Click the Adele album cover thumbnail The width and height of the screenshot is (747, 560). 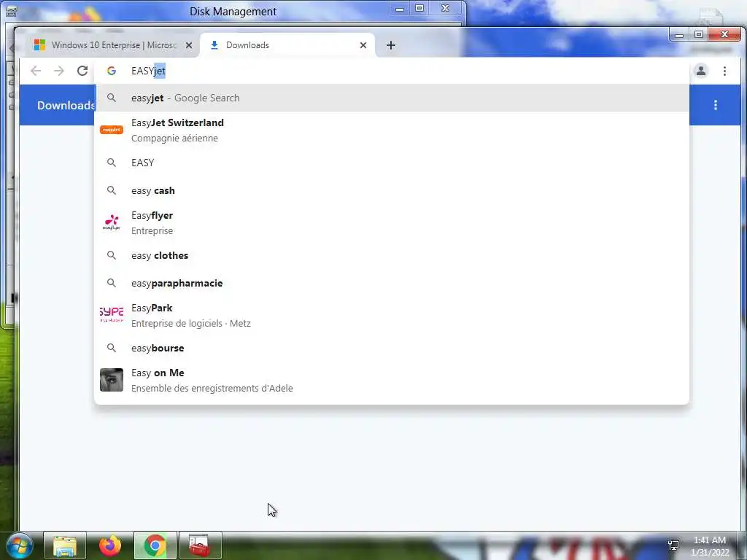pyautogui.click(x=112, y=380)
